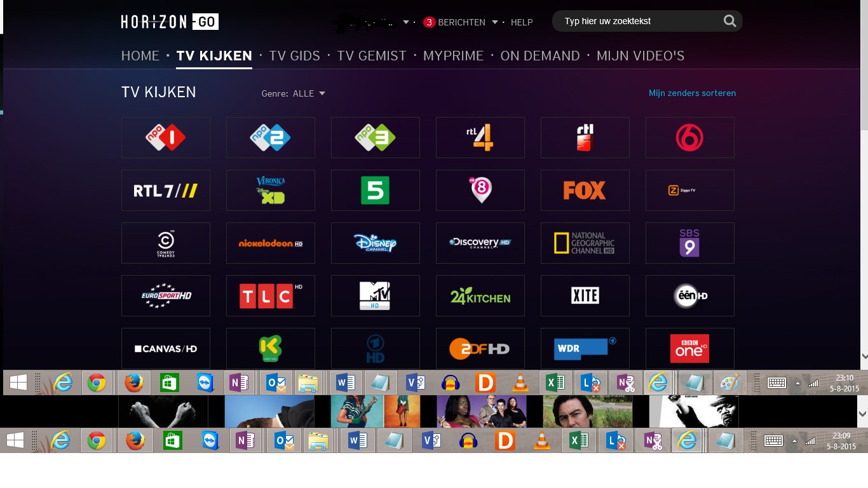Start Eurosport HD

tap(165, 295)
